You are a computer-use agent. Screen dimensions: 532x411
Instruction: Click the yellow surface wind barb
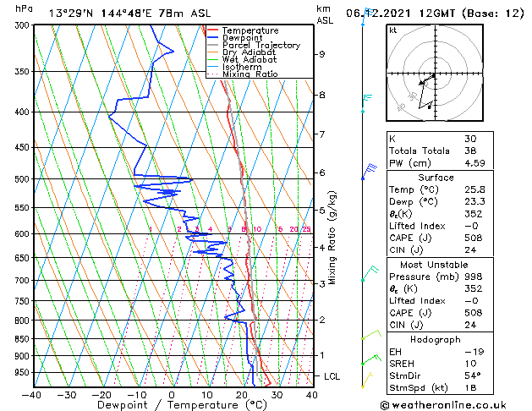[x=367, y=380]
